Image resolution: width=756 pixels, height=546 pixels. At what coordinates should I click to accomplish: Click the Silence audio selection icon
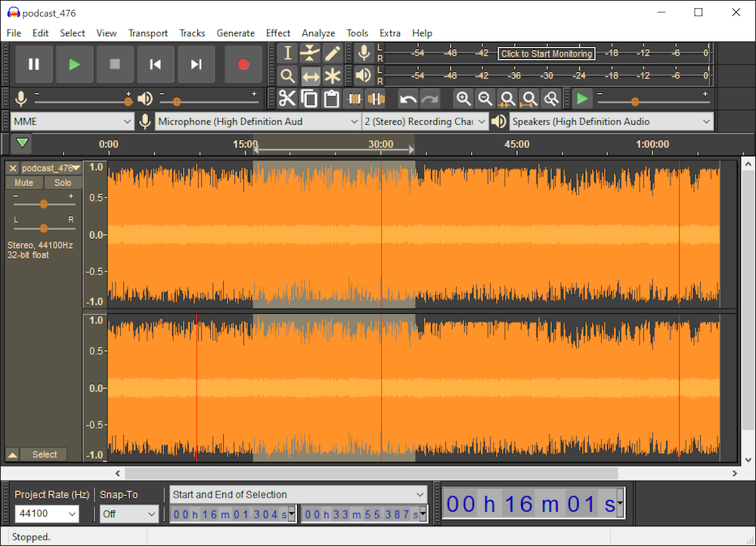click(x=376, y=99)
